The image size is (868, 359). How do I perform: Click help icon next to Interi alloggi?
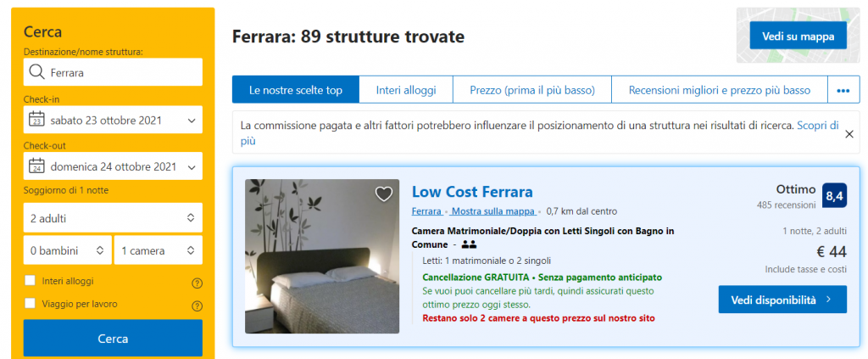(x=197, y=283)
